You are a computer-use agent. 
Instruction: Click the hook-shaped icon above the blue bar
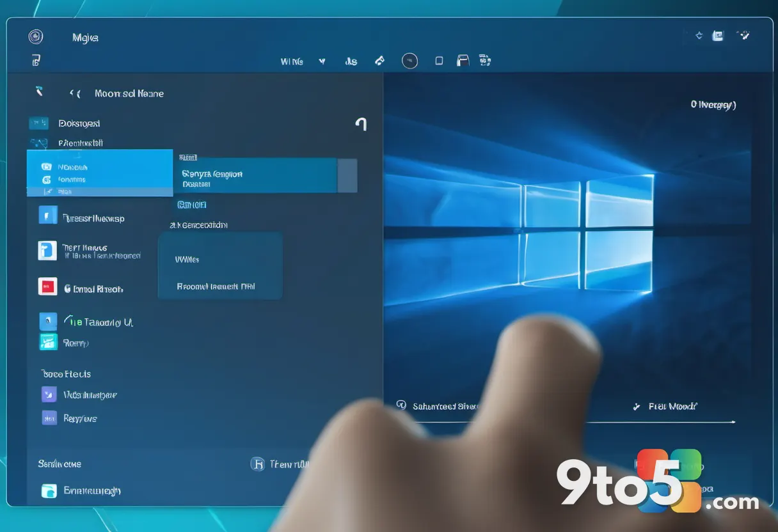361,124
